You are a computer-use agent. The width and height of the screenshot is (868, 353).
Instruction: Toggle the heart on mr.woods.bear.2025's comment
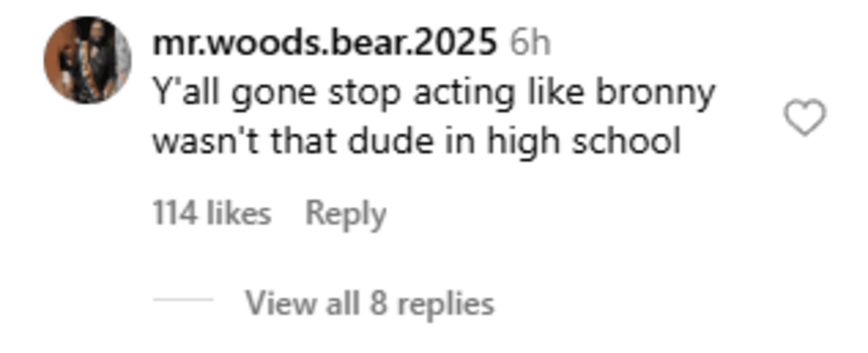(x=805, y=117)
